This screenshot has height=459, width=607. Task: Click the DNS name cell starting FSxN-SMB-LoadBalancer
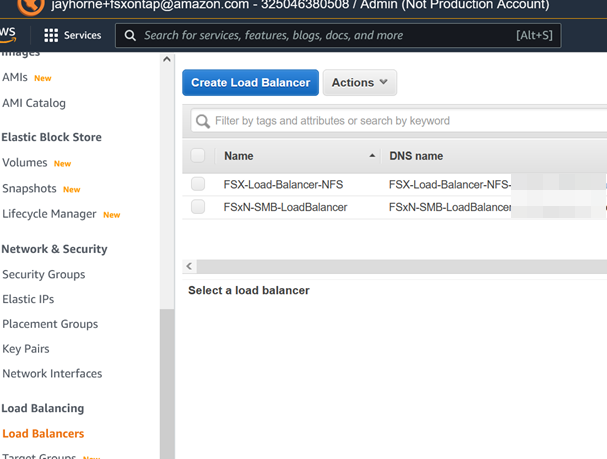pos(450,207)
